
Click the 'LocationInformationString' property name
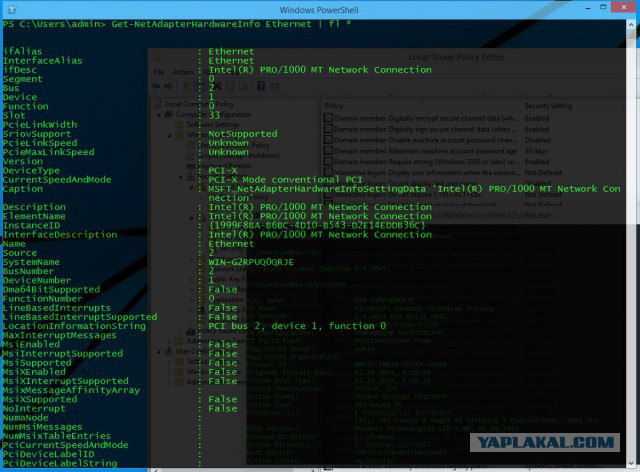(x=74, y=326)
